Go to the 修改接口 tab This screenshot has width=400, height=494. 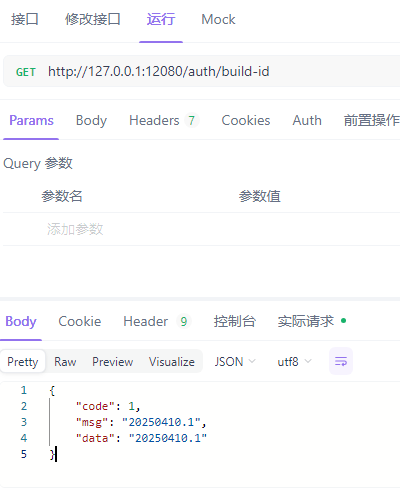coord(93,19)
